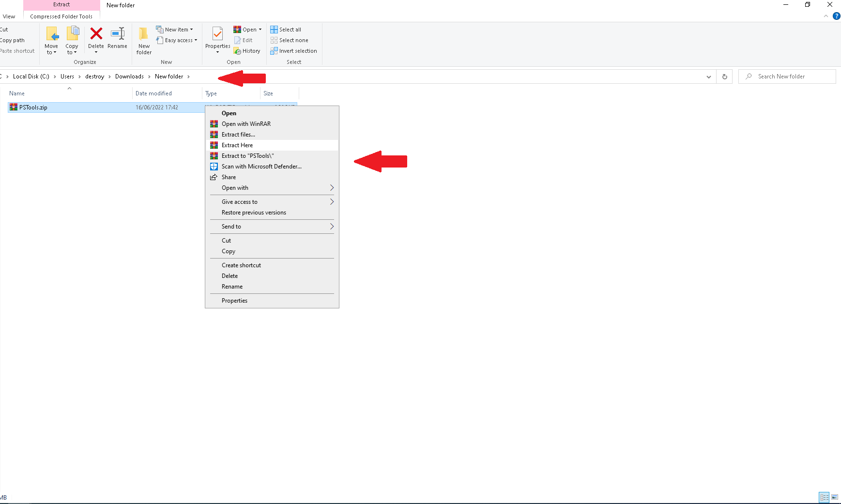This screenshot has width=841, height=504.
Task: Click Select none in ribbon
Action: coord(290,40)
